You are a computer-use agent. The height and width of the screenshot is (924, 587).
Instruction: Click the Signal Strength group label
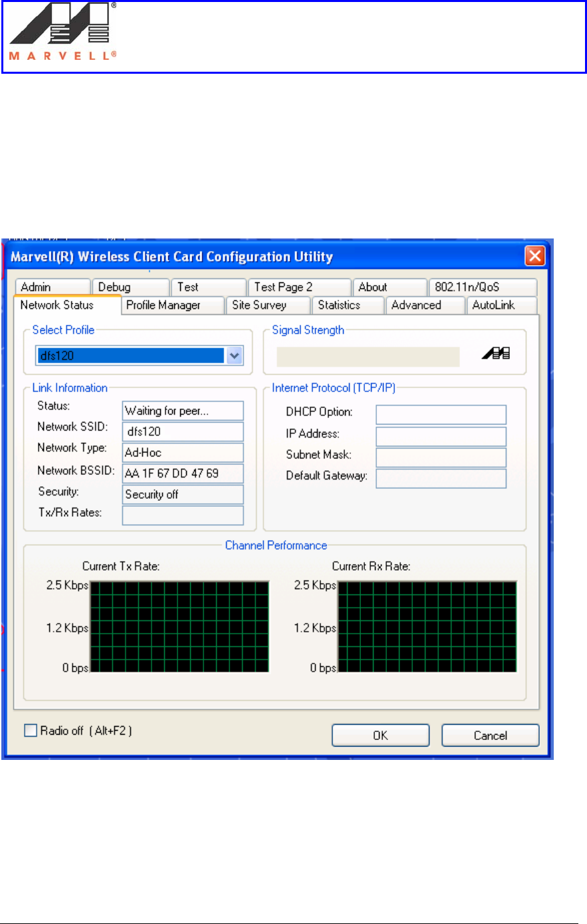tap(308, 330)
